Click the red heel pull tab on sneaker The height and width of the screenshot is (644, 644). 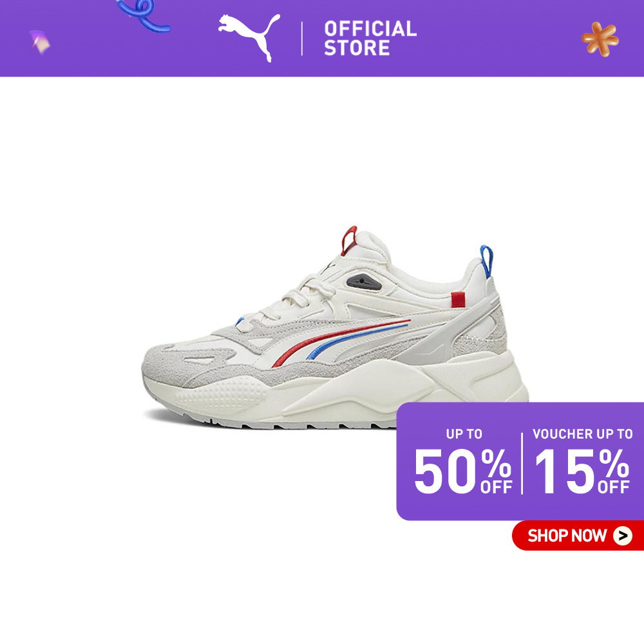[348, 240]
